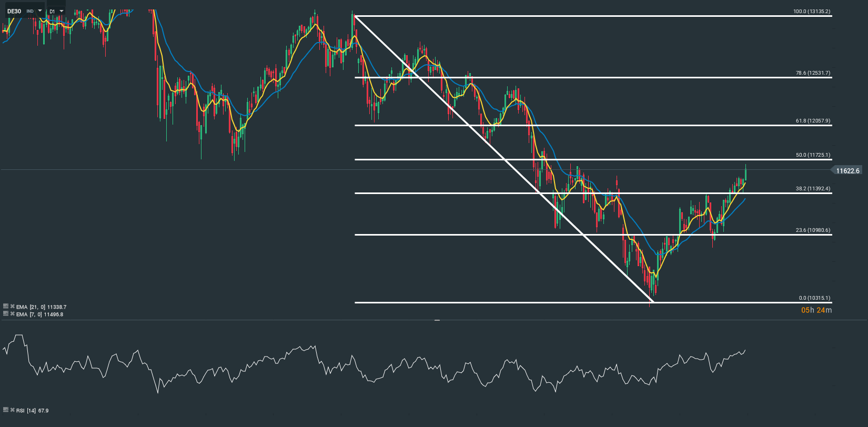Click the 100.0 (13135.2) Fibonacci label
This screenshot has width=868, height=427.
point(812,12)
